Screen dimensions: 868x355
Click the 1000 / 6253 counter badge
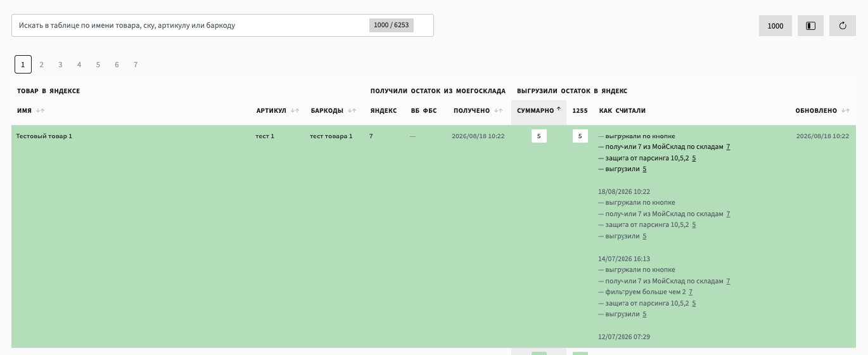point(392,25)
